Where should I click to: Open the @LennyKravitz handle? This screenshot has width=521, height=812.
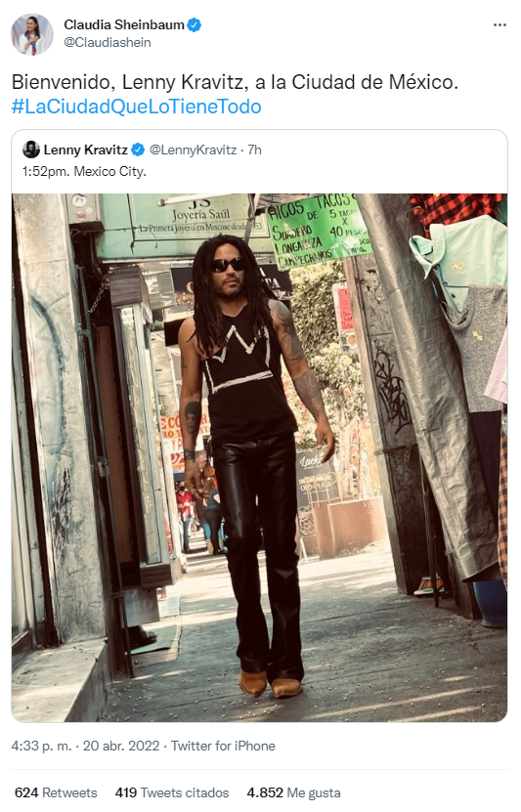click(193, 150)
